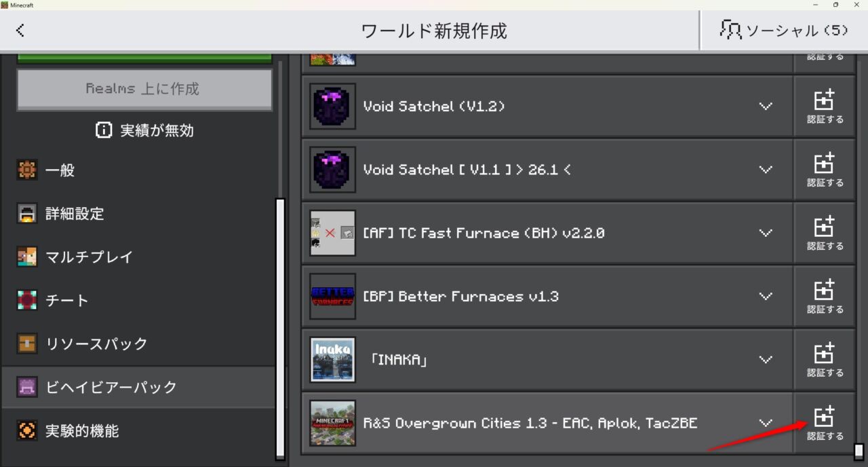Expand the 「INAKA」 pack details
The width and height of the screenshot is (868, 467).
tap(766, 360)
